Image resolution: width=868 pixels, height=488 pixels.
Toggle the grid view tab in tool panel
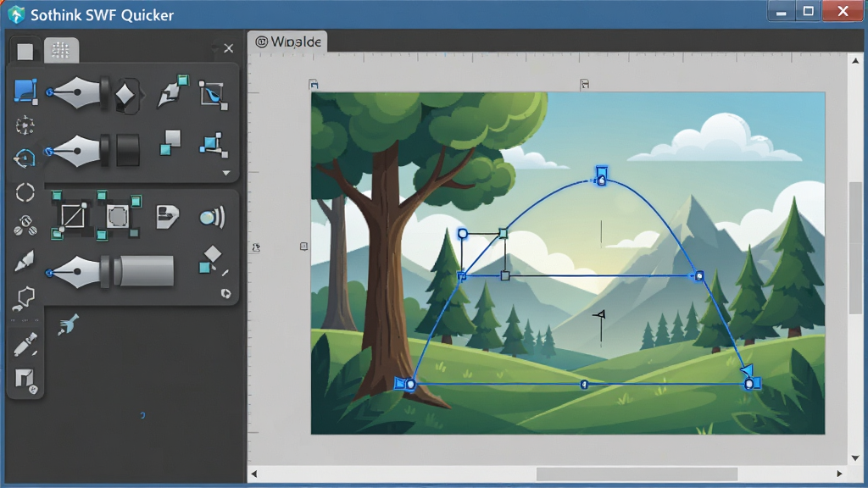coord(61,50)
